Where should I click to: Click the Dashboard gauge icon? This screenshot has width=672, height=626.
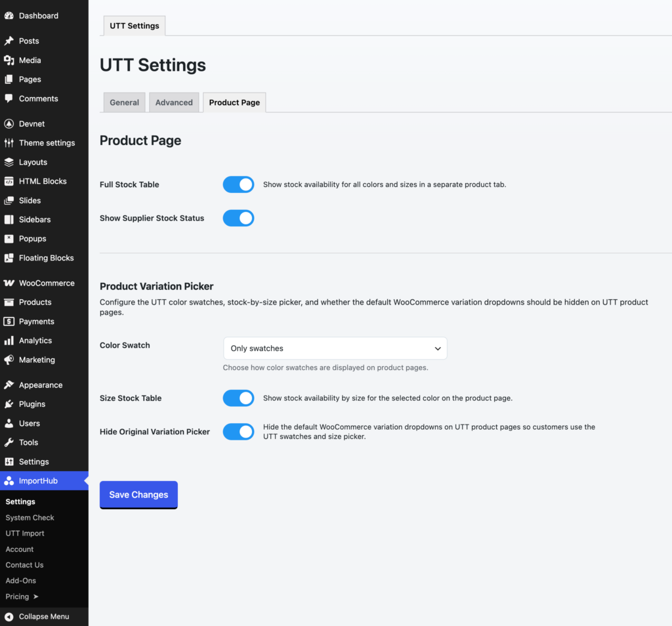(x=9, y=16)
